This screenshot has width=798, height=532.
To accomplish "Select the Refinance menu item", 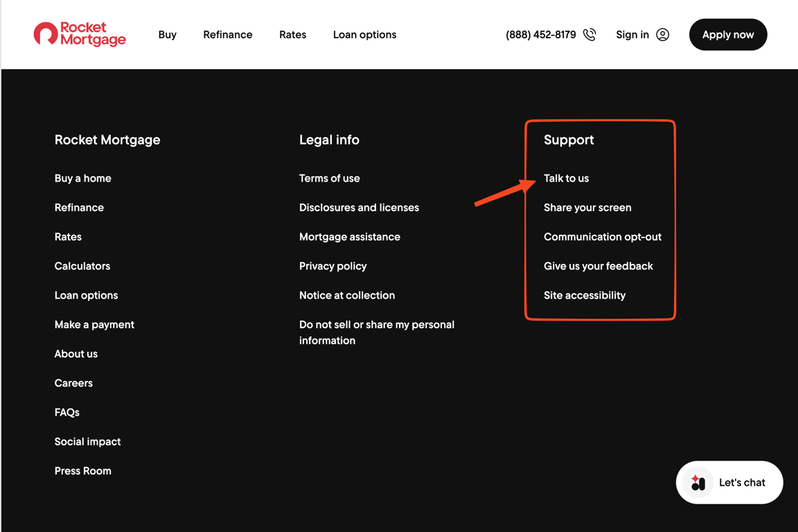I will pyautogui.click(x=227, y=35).
